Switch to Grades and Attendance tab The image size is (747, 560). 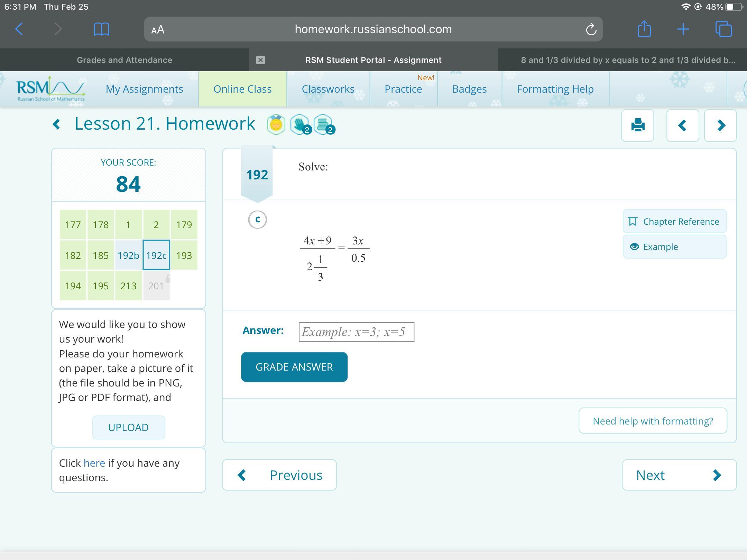tap(124, 60)
